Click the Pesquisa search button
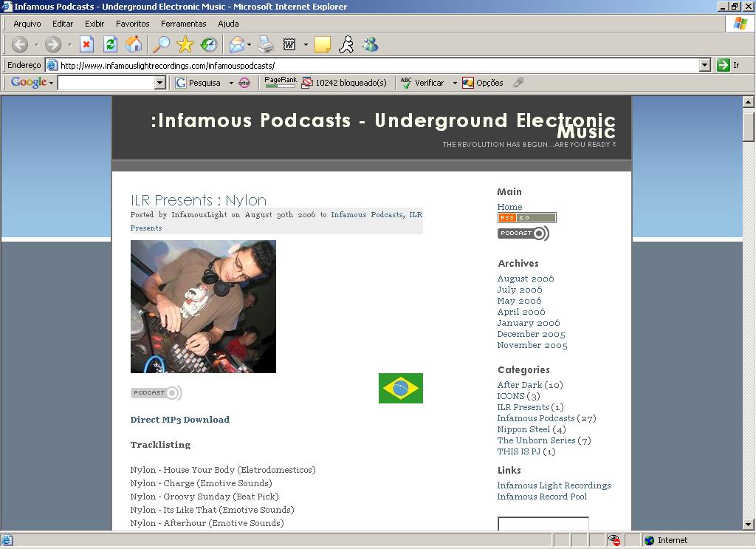756x549 pixels. pos(198,83)
